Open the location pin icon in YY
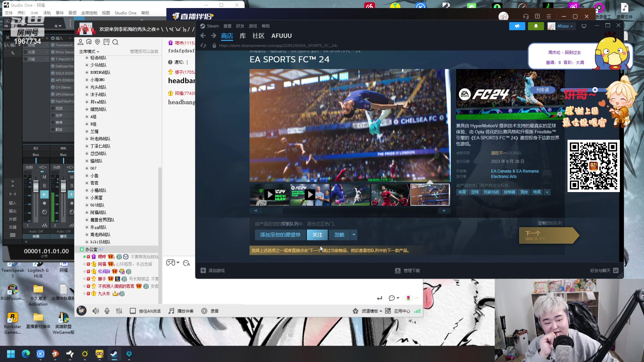Viewport: 644px width, 362px height. pyautogui.click(x=98, y=42)
